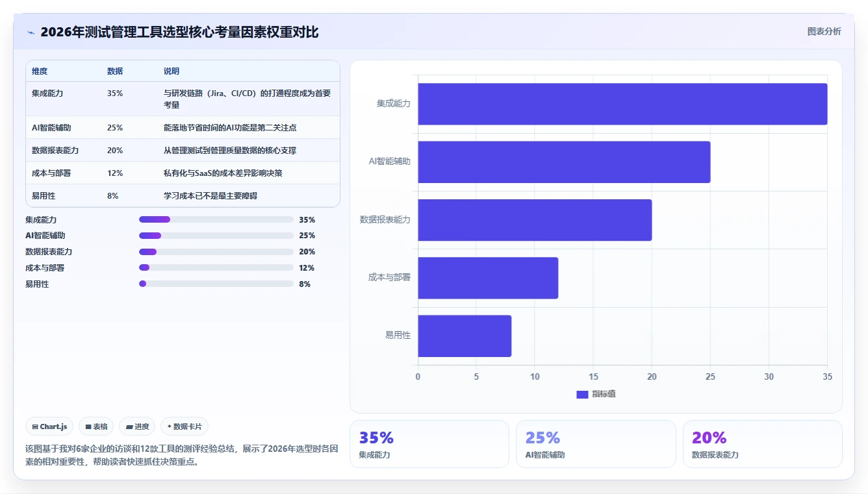Click description 能落地节省时间的AI功能是第二关注点

point(230,128)
